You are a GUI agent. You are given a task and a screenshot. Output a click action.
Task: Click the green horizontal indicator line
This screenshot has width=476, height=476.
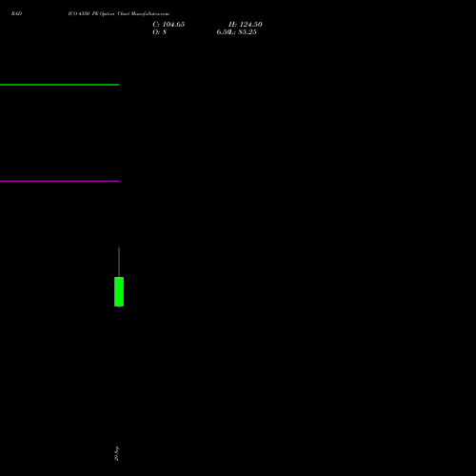59,85
